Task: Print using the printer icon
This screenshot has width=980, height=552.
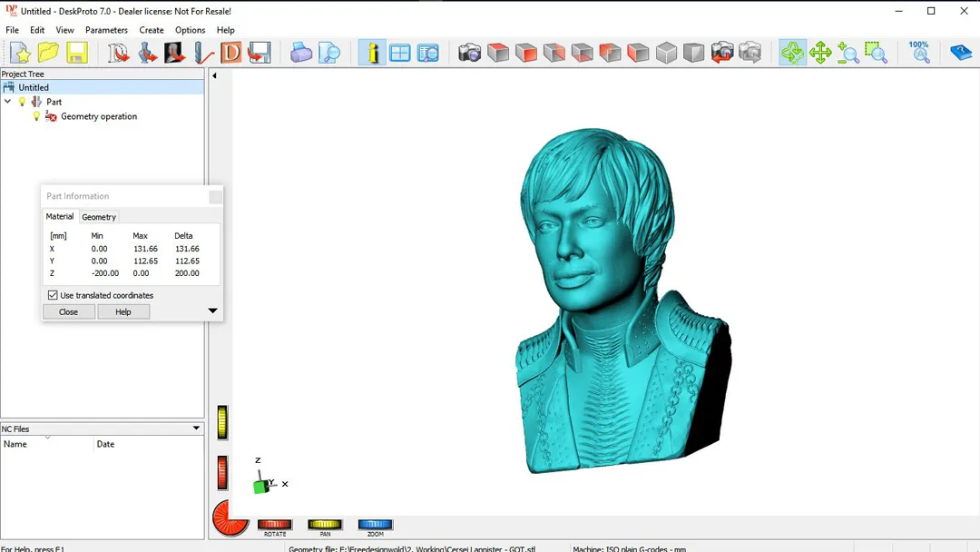Action: 300,53
